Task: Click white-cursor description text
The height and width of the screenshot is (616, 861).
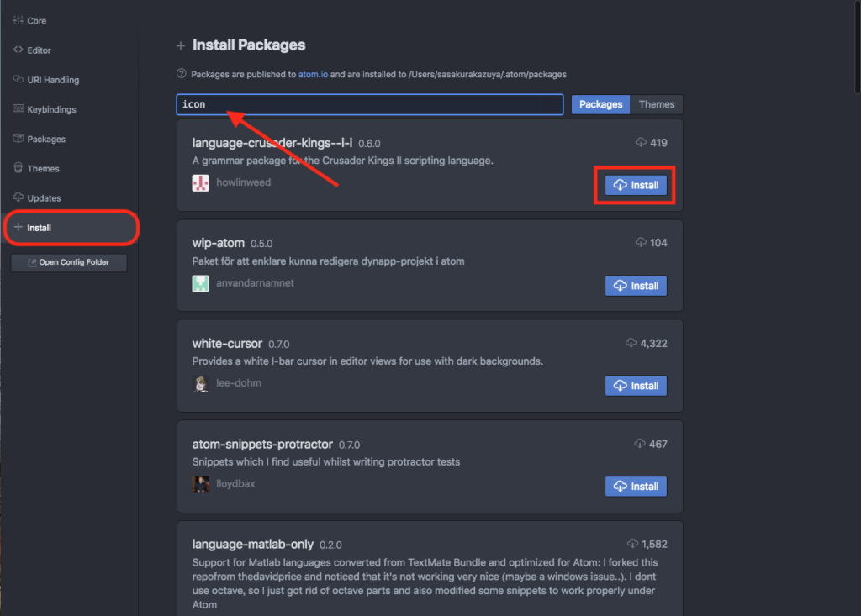Action: pos(367,361)
